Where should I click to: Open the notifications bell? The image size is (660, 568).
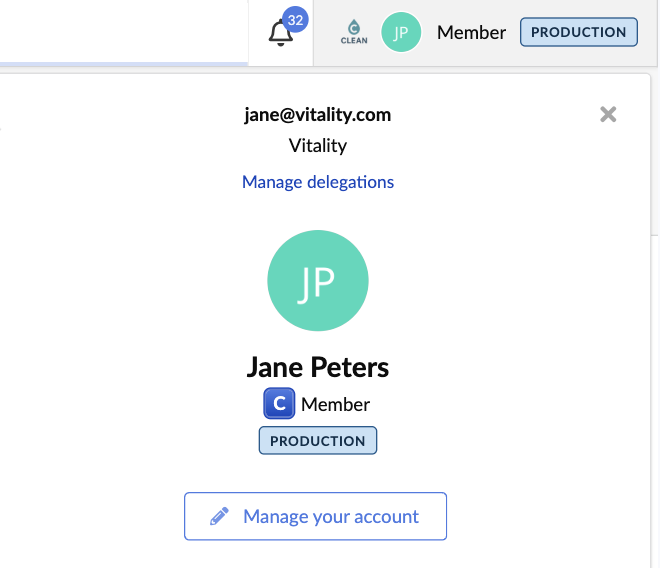[x=280, y=34]
